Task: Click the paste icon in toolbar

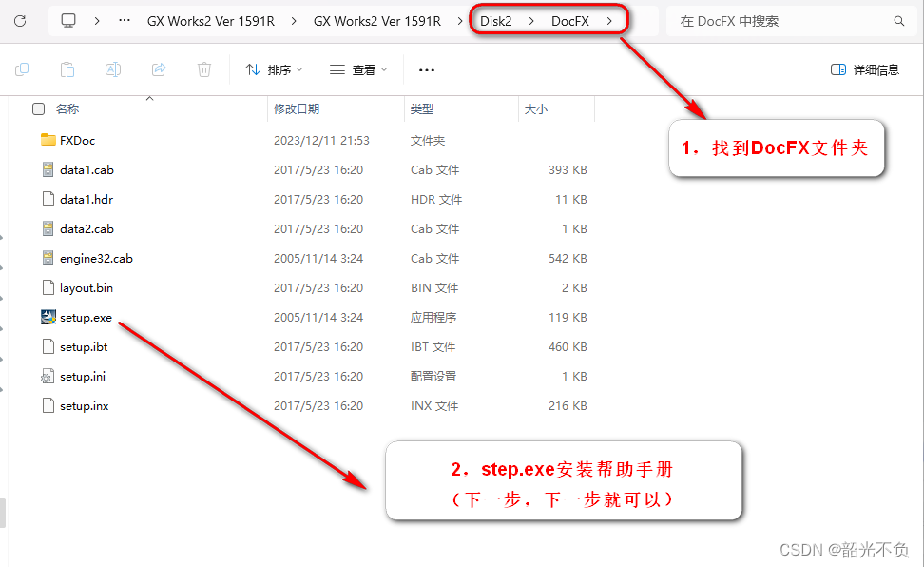Action: pyautogui.click(x=67, y=69)
